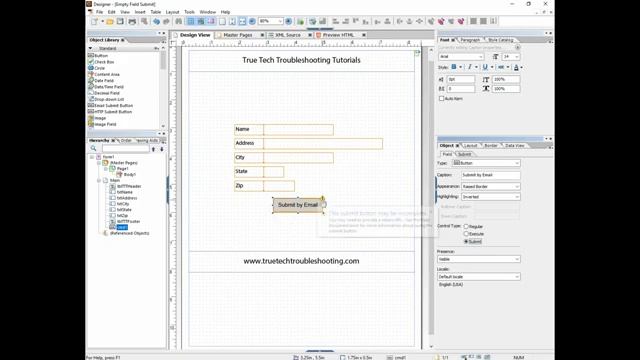Click the Submit by Email button on canvas

[x=298, y=205]
